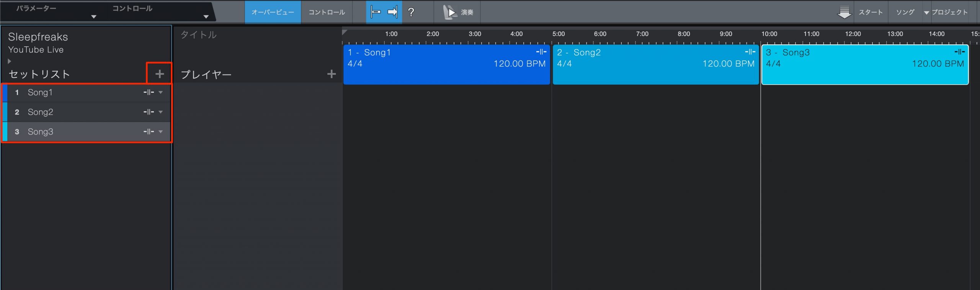The height and width of the screenshot is (290, 980).
Task: Go to the スタート page
Action: pyautogui.click(x=871, y=12)
